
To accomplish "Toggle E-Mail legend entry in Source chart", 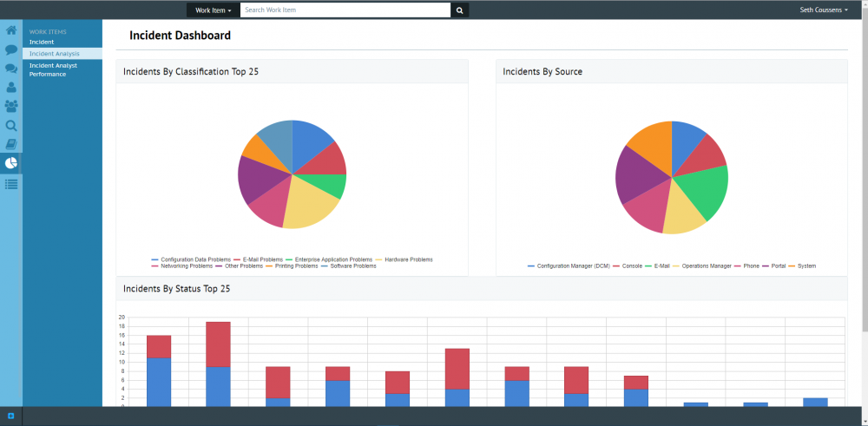I will (657, 266).
